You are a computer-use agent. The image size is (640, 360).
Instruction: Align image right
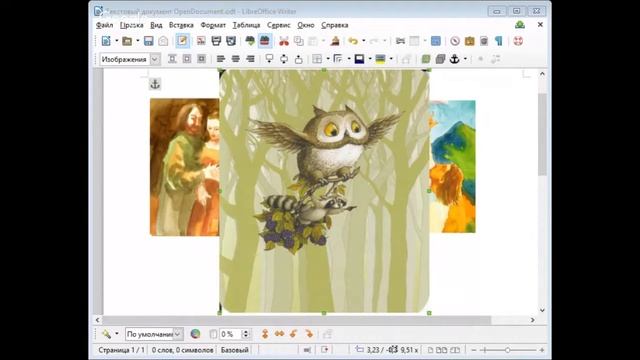(250, 59)
